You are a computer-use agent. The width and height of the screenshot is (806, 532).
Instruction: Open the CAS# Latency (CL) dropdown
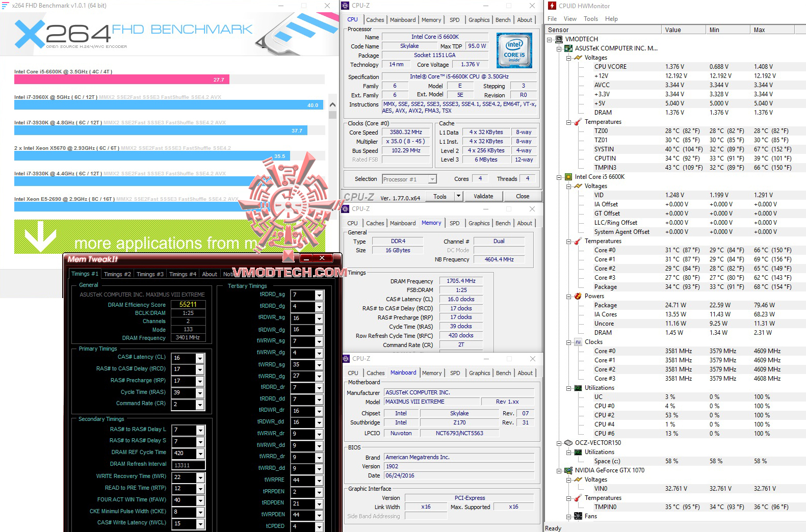[x=200, y=358]
